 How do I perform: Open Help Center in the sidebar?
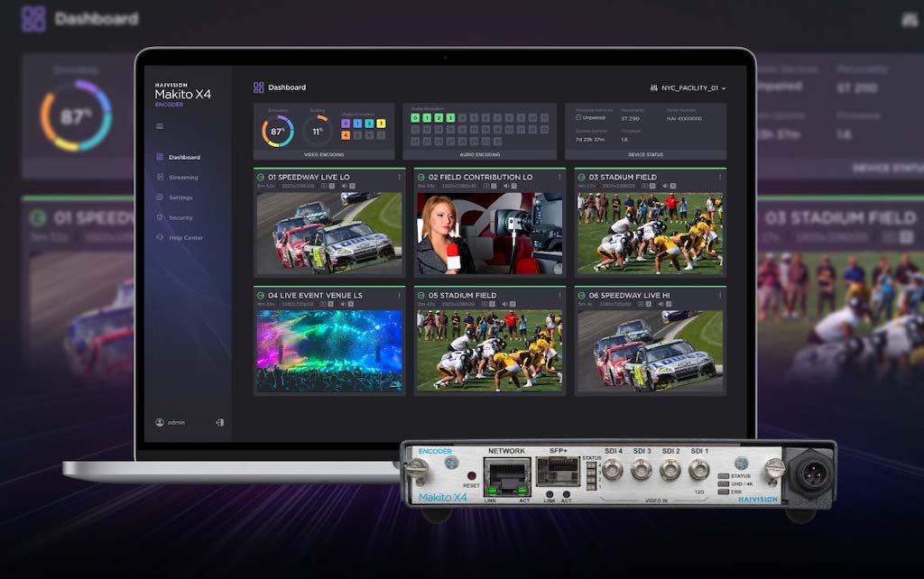click(180, 237)
